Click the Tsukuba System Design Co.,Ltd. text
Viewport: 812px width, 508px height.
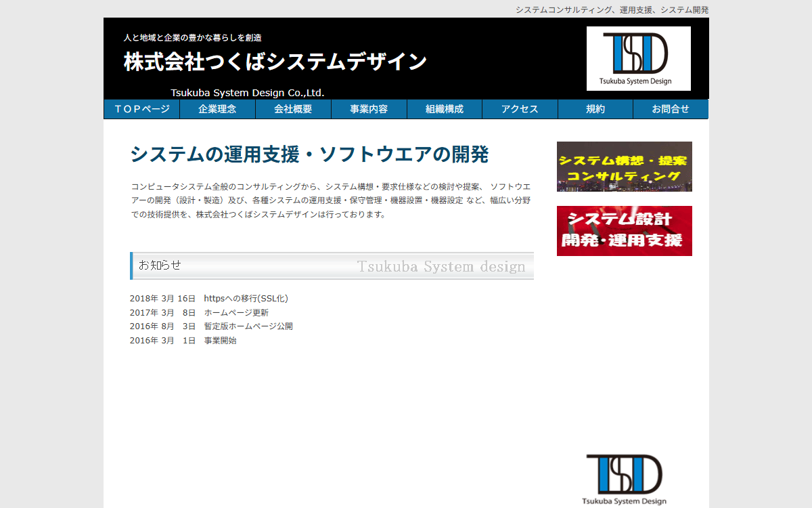pyautogui.click(x=248, y=93)
